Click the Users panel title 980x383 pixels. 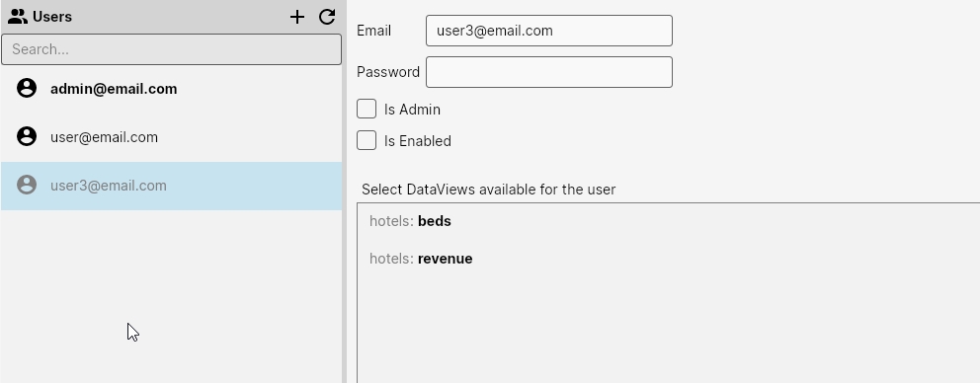pyautogui.click(x=52, y=17)
